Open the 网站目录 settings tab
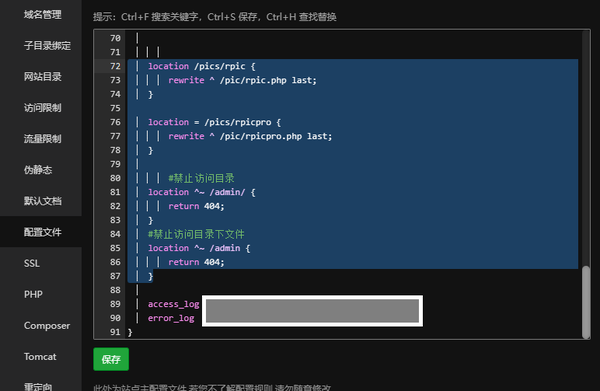 tap(41, 77)
